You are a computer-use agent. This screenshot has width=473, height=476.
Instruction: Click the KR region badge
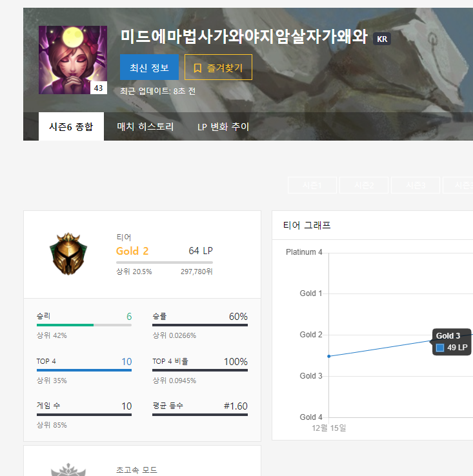pyautogui.click(x=382, y=39)
